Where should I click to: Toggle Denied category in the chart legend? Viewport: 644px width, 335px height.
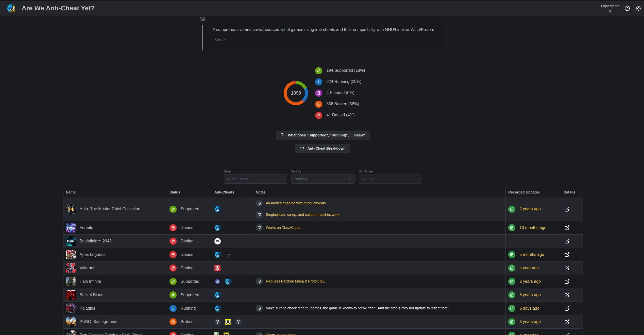pos(340,115)
